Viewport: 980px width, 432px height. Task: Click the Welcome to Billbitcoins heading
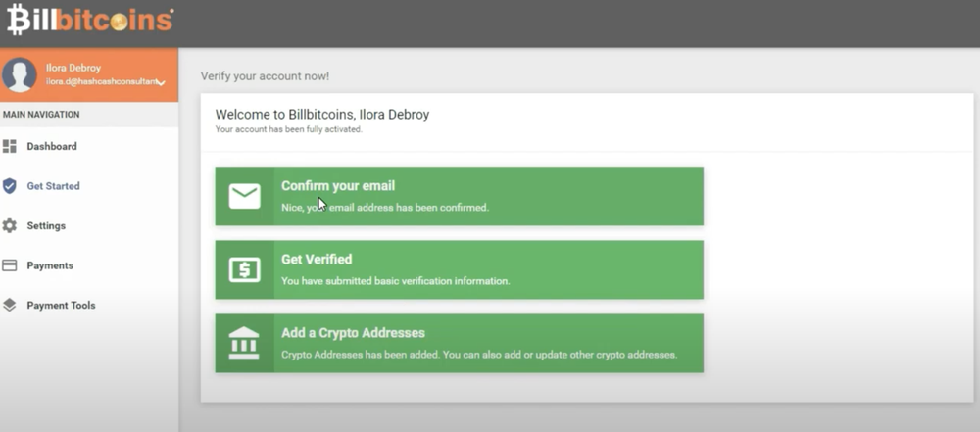click(x=322, y=115)
